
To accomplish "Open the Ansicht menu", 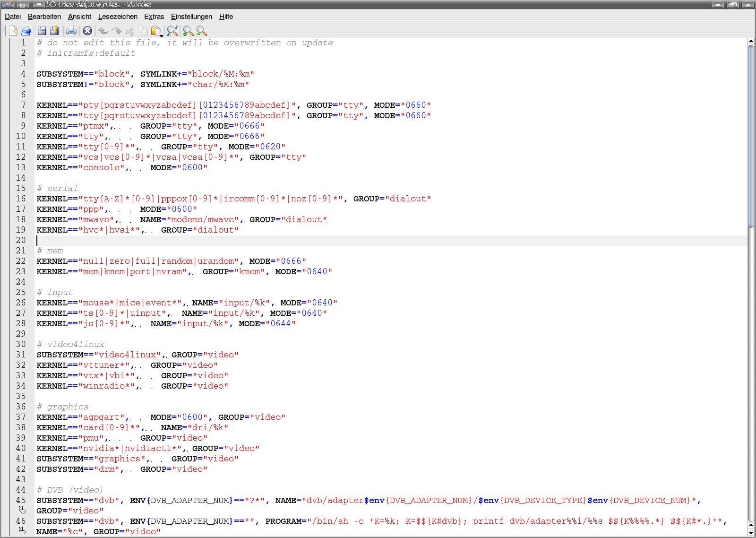I will (x=79, y=17).
